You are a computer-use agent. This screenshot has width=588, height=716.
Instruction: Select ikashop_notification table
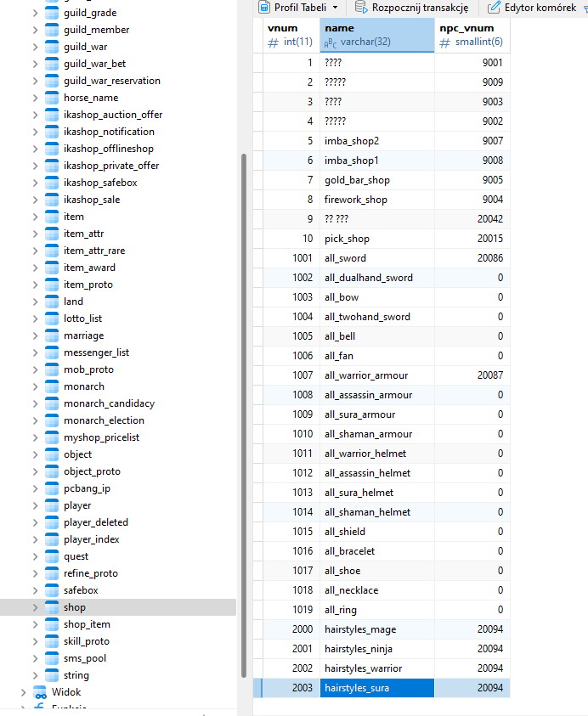[109, 132]
